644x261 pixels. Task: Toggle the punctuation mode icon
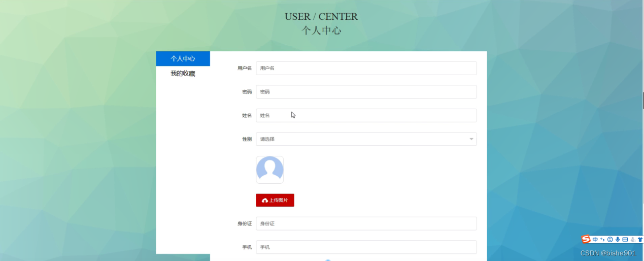coord(602,240)
